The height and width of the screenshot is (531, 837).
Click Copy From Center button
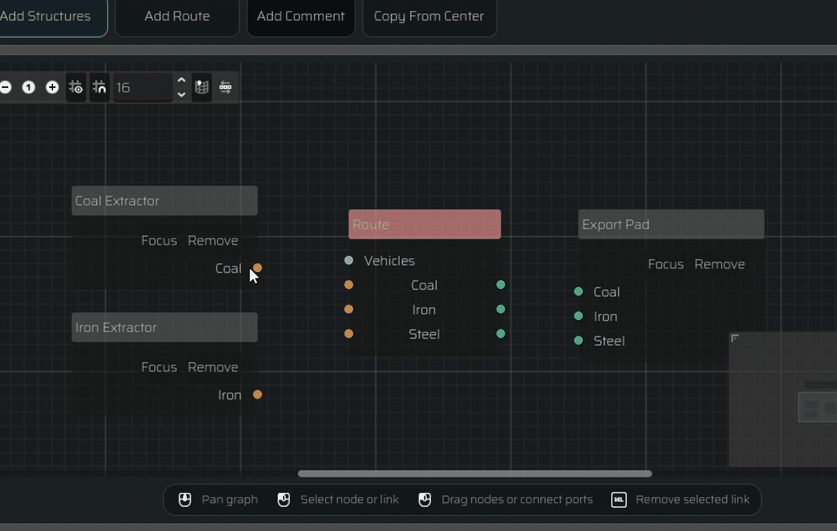point(429,16)
